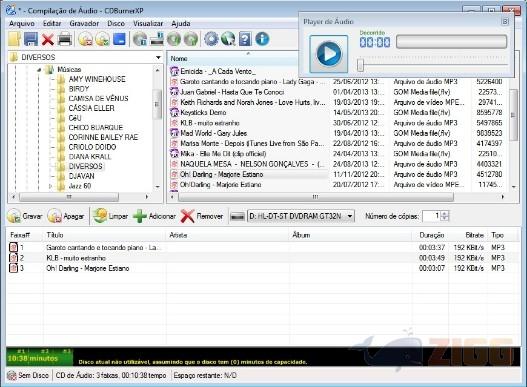The image size is (527, 387).
Task: Play audio in the Player de Áudio
Action: pos(328,54)
